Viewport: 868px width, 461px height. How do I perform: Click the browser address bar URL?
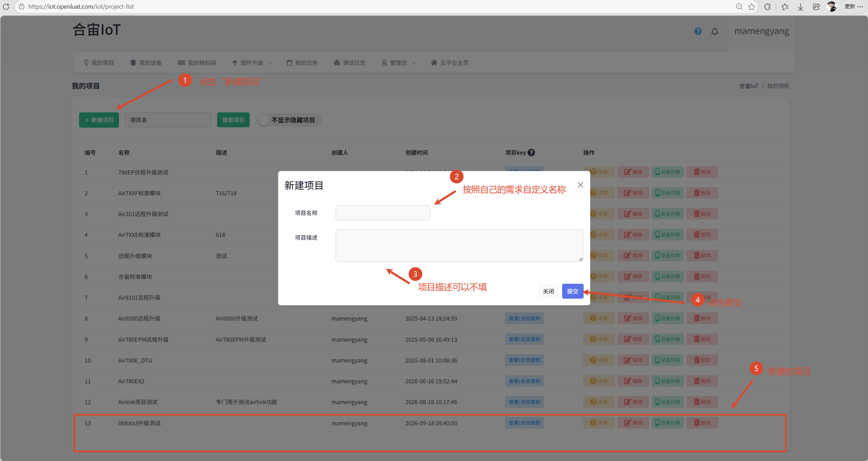pos(81,7)
